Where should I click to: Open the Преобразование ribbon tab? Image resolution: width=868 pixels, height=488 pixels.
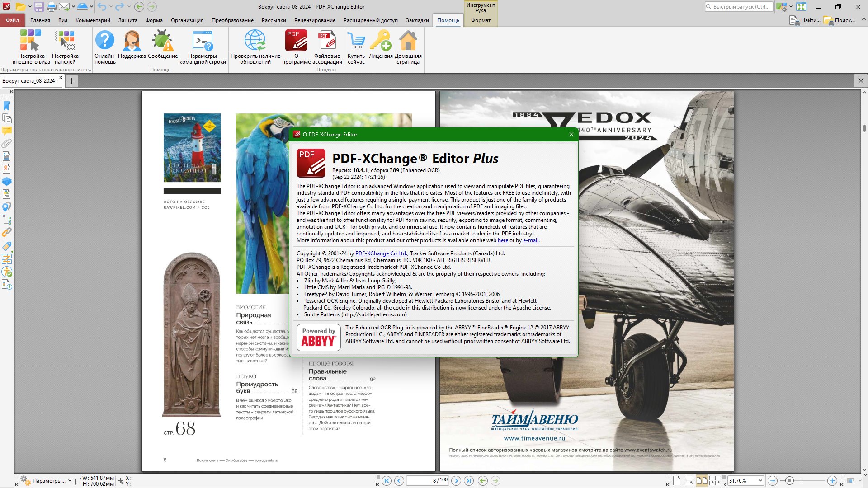pos(232,20)
